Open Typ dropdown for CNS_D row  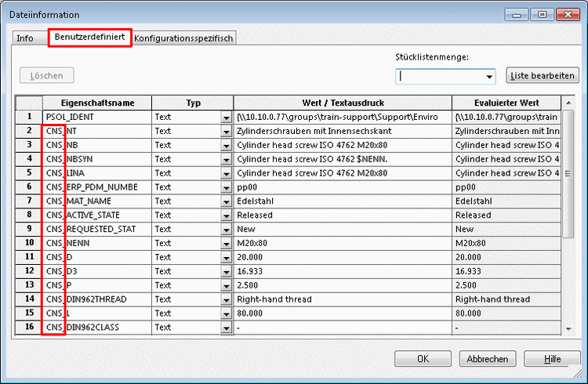pyautogui.click(x=226, y=258)
